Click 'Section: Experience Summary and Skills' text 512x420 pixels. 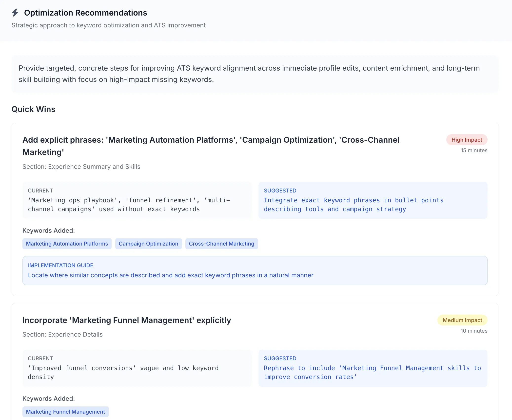point(81,167)
